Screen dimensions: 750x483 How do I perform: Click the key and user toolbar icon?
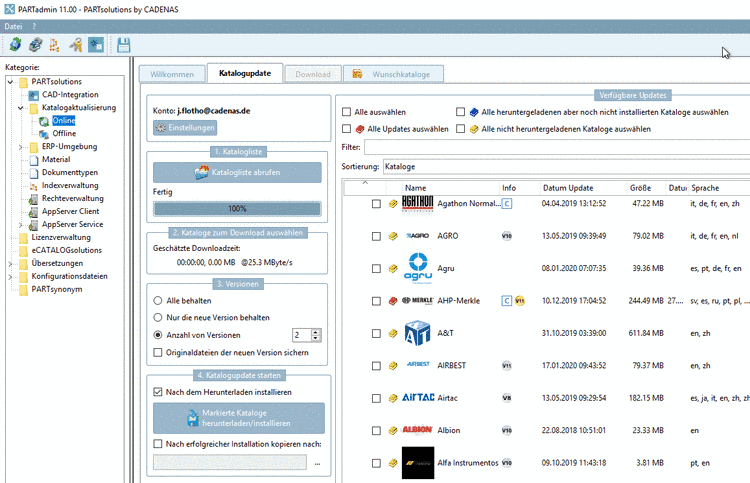76,45
